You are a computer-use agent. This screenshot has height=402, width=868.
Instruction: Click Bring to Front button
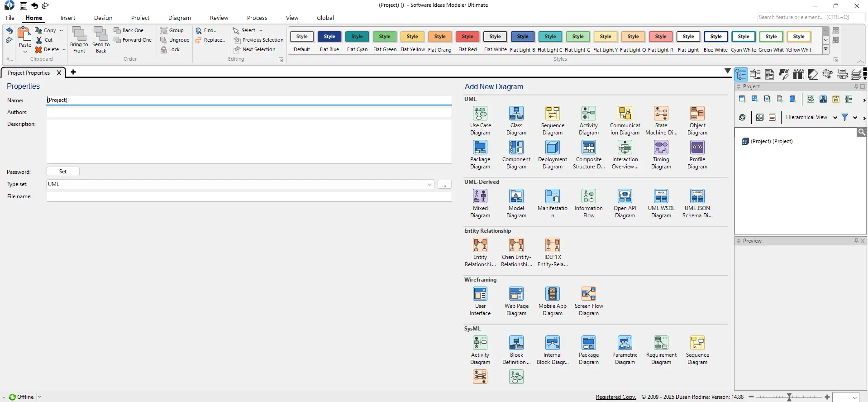pyautogui.click(x=79, y=40)
